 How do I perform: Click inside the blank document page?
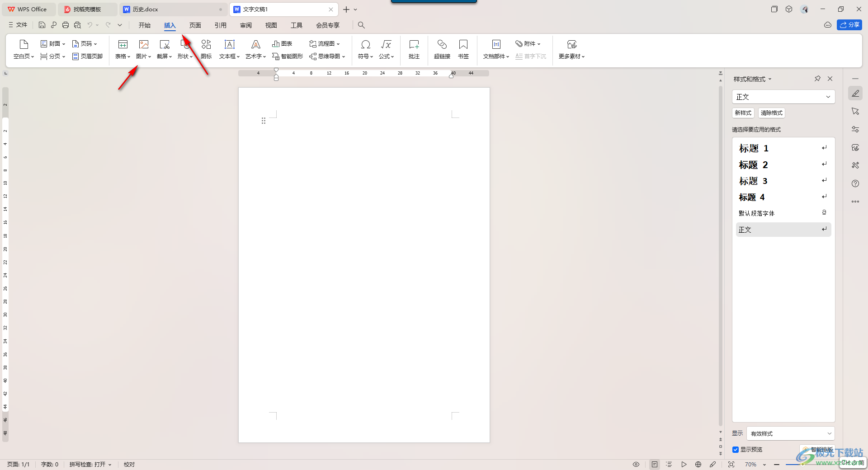click(x=364, y=265)
